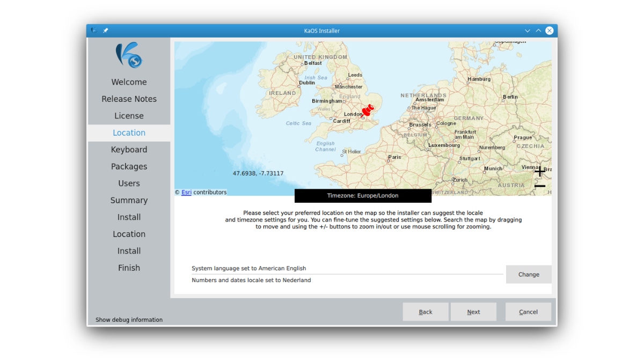644x362 pixels.
Task: Click Brussels on the map
Action: [x=420, y=124]
